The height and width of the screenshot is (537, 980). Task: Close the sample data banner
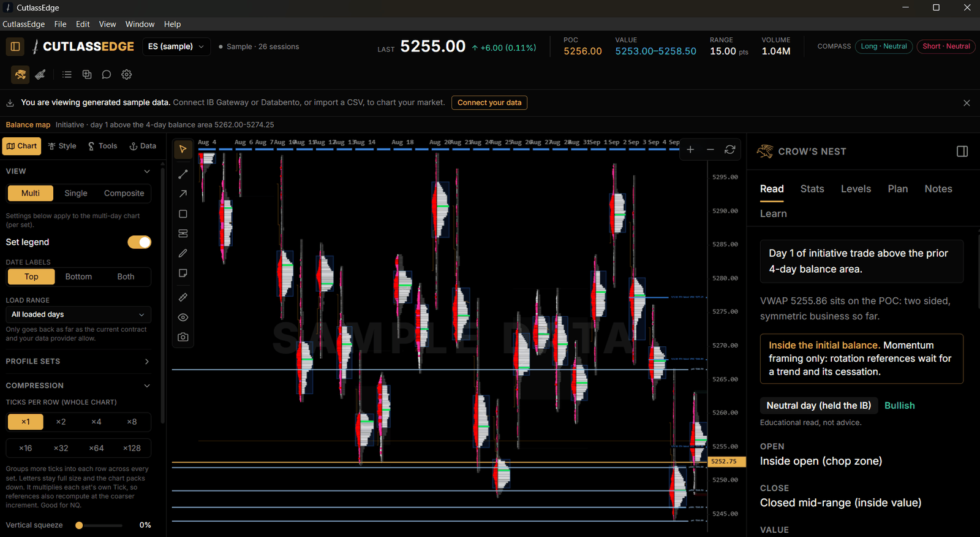click(967, 103)
